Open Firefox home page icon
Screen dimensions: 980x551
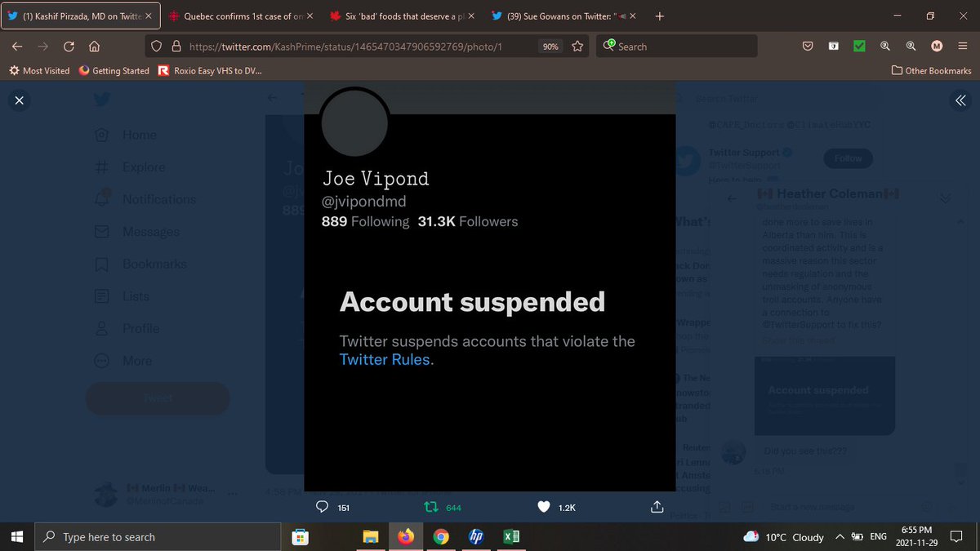94,47
